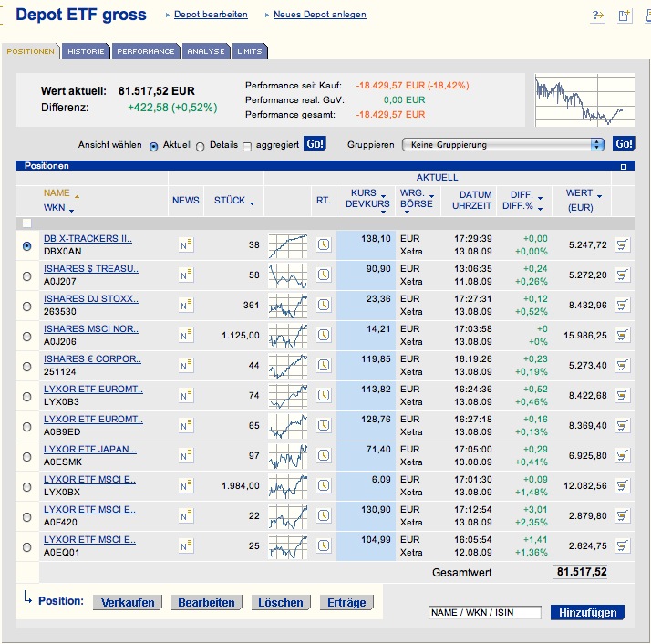651x644 pixels.
Task: Click realtime clock icon for LYXOR ETF MSCI E A0EQ01
Action: click(x=324, y=545)
